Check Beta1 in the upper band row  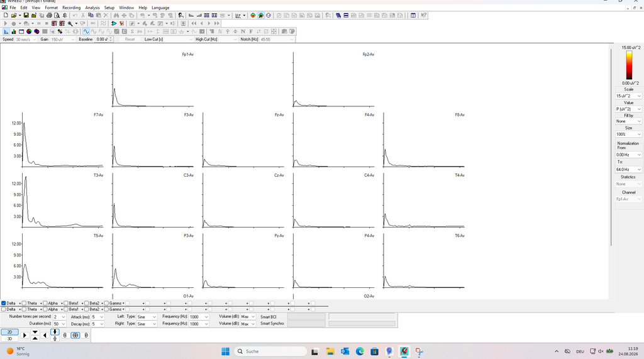(x=66, y=303)
